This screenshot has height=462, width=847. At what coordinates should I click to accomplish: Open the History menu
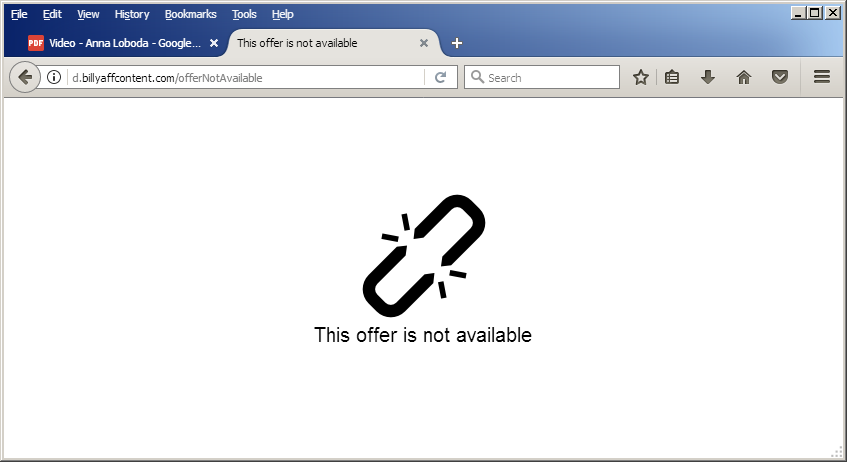132,14
